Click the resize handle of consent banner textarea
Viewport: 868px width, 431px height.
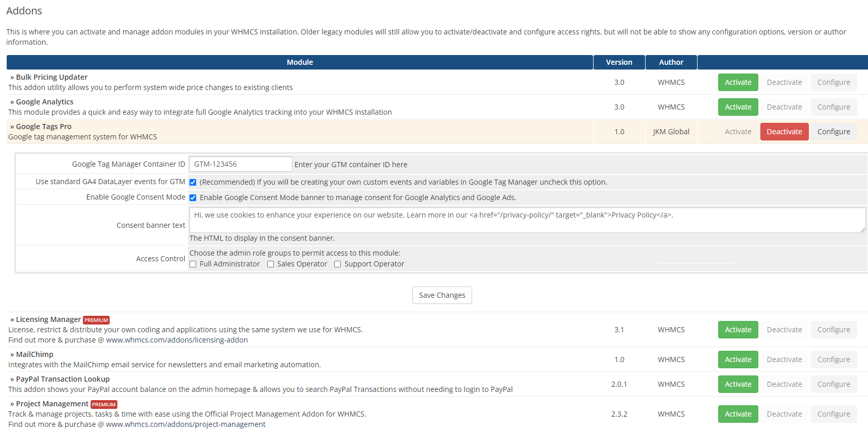tap(863, 230)
